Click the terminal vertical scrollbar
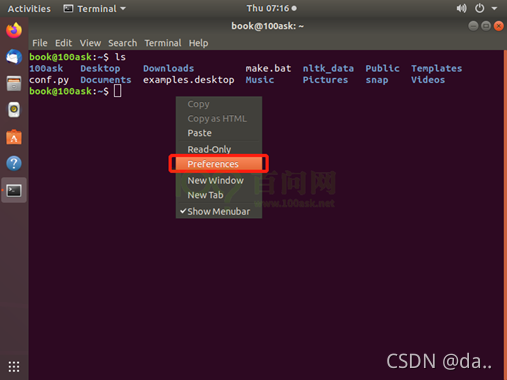 [505, 215]
